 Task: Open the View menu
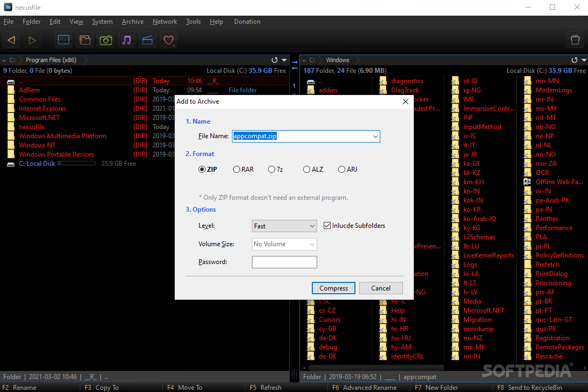tap(76, 22)
